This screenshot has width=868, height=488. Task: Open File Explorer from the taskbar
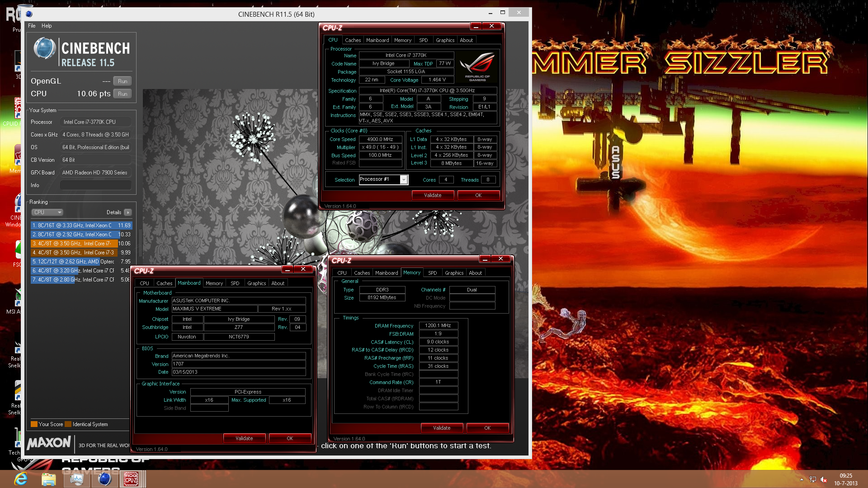coord(48,479)
